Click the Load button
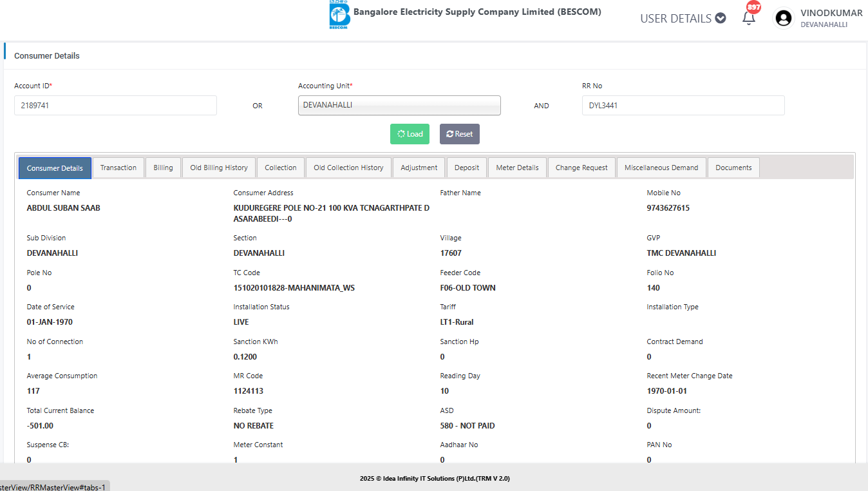 410,134
